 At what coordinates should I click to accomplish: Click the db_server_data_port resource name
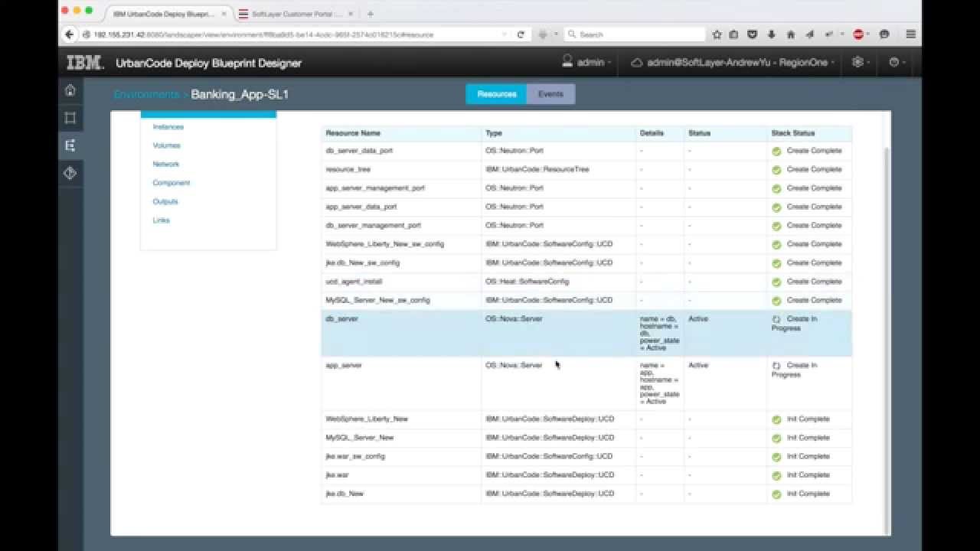pos(359,151)
